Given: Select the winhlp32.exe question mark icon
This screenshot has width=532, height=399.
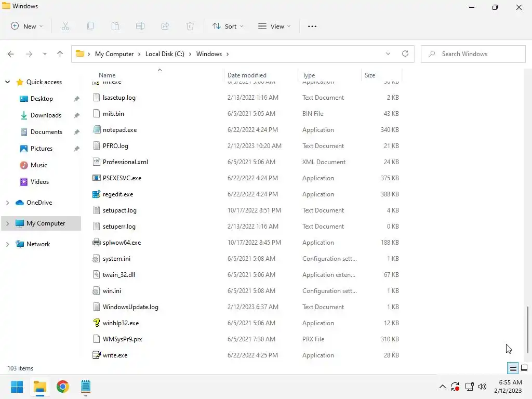Looking at the screenshot, I should 97,323.
